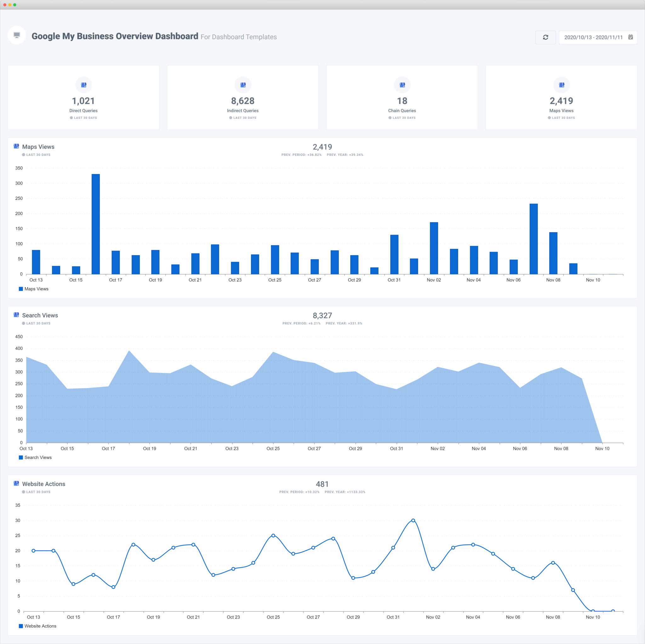
Task: Click the Chain Queries store icon
Action: point(402,85)
